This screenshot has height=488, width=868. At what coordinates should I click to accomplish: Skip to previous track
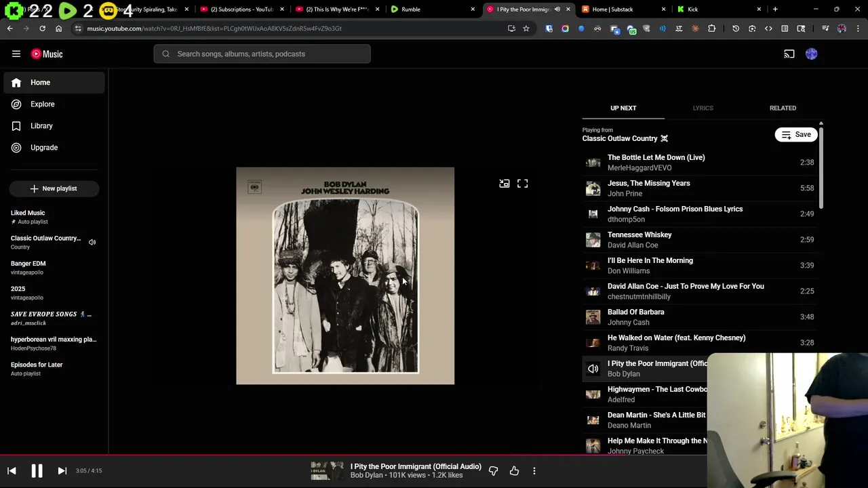click(x=12, y=470)
